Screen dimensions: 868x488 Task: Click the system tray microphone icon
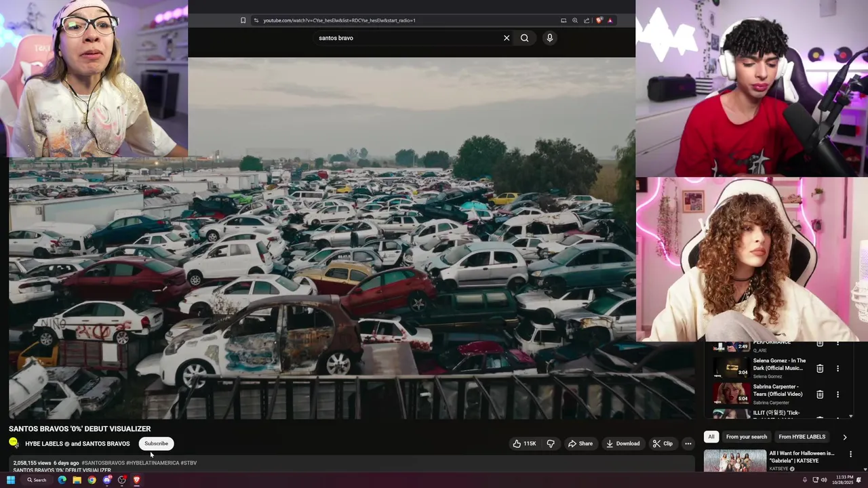[805, 480]
